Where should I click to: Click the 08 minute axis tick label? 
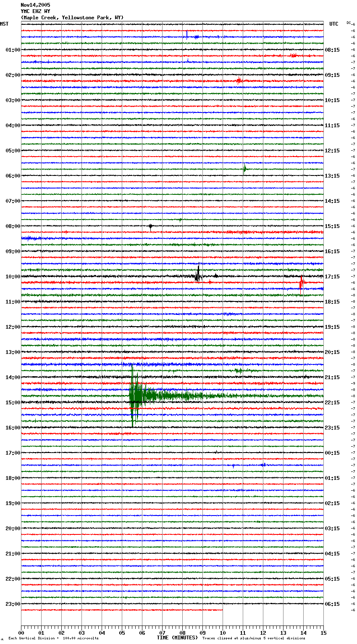pyautogui.click(x=182, y=633)
